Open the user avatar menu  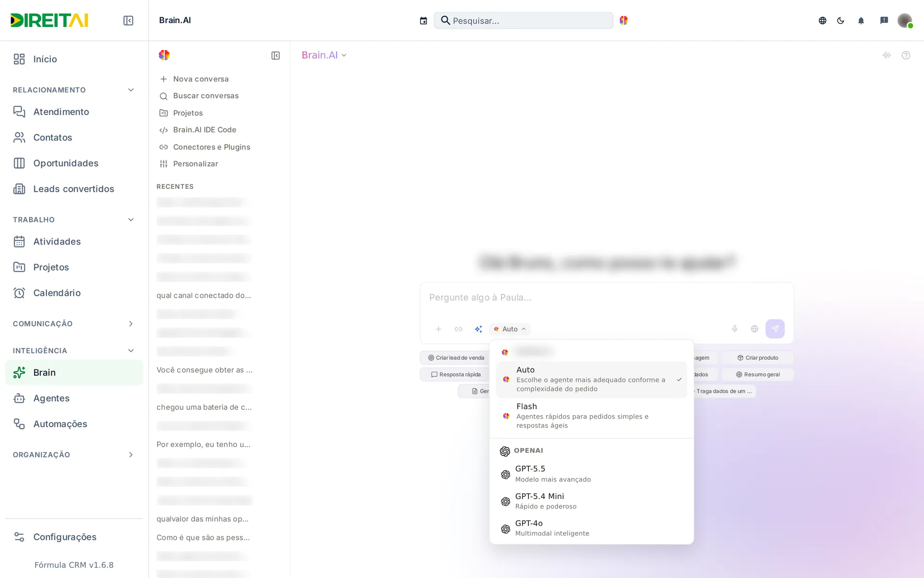(x=905, y=20)
